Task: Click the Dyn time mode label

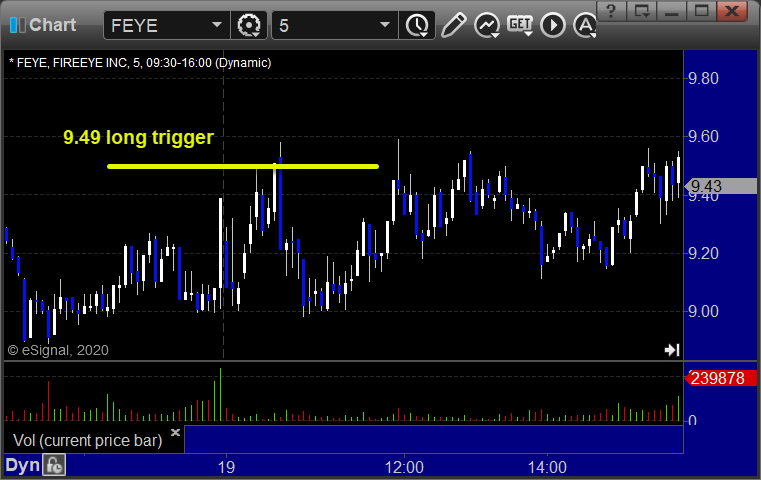Action: 22,465
